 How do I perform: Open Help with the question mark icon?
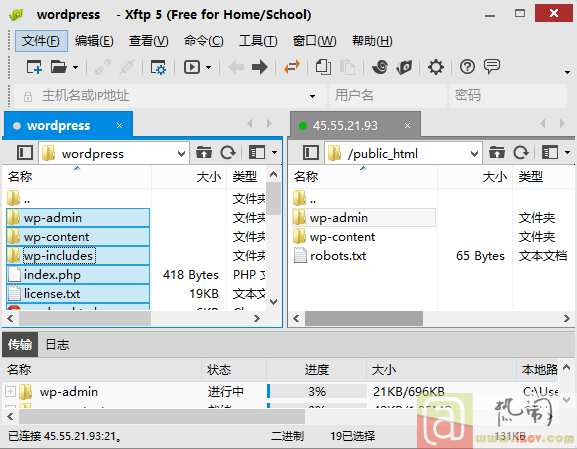pos(467,67)
